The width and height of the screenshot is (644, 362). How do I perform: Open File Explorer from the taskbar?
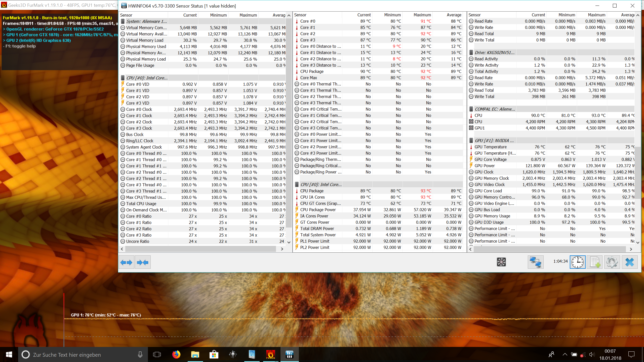point(195,354)
